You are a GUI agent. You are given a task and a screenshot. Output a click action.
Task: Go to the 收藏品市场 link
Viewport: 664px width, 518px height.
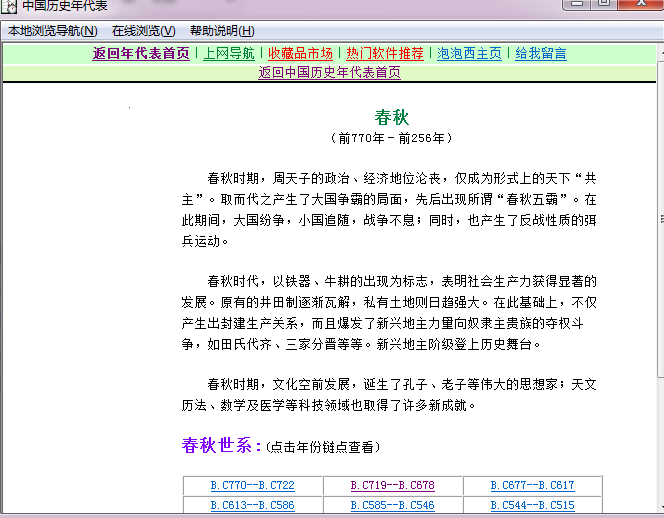300,53
